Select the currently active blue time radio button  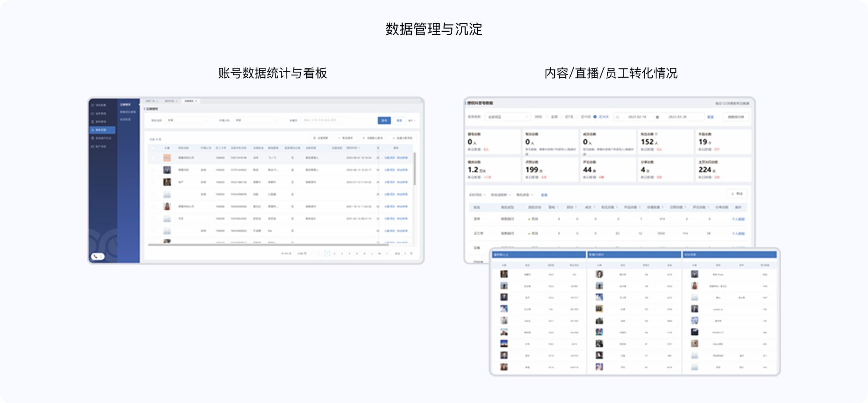(x=595, y=117)
